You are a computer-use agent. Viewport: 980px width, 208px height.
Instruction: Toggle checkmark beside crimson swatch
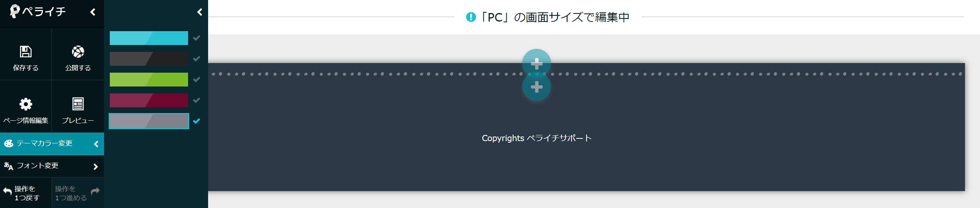[x=197, y=100]
